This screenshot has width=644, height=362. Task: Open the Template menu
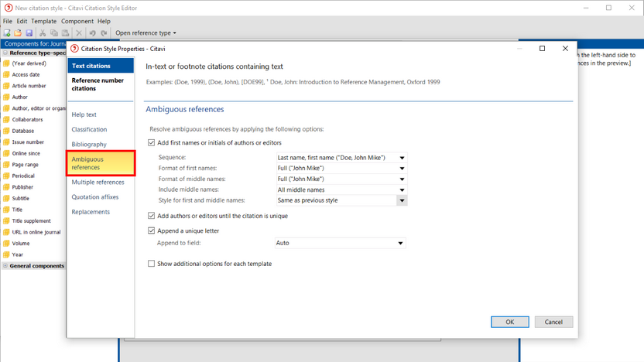coord(44,21)
